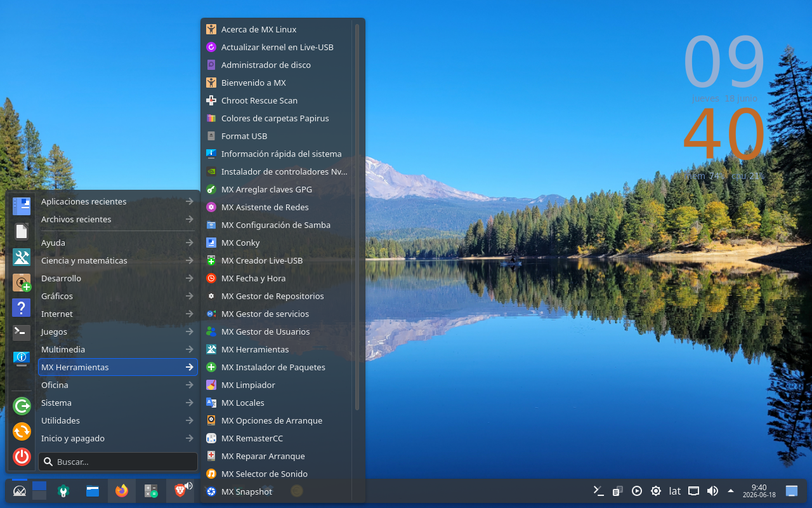The image size is (812, 508).
Task: Open the wired network tray icon
Action: (694, 491)
